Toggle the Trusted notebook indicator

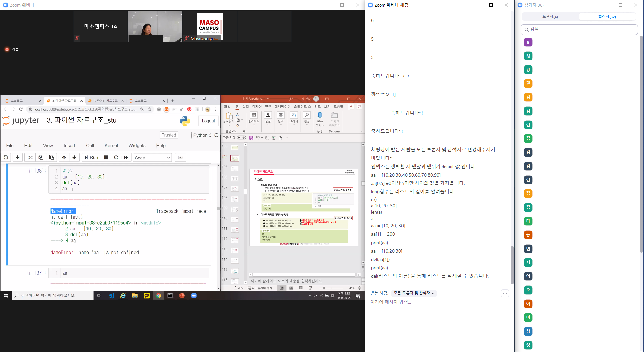[x=169, y=135]
